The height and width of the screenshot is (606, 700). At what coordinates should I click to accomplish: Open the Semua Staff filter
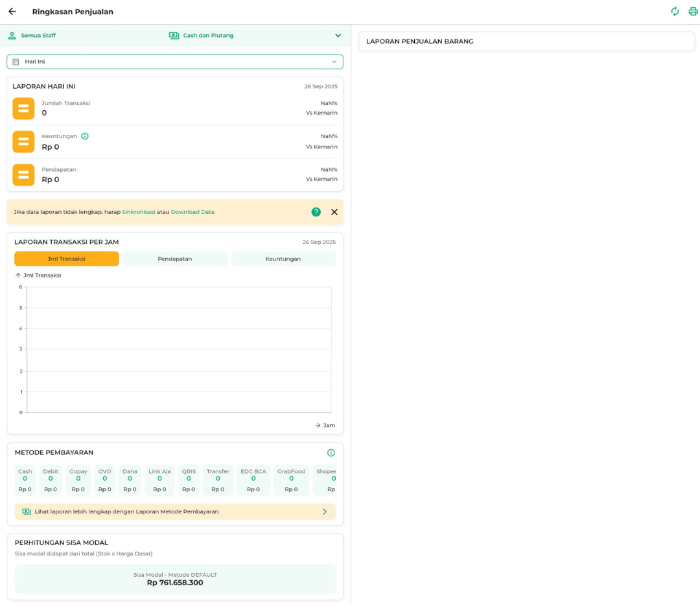click(32, 36)
